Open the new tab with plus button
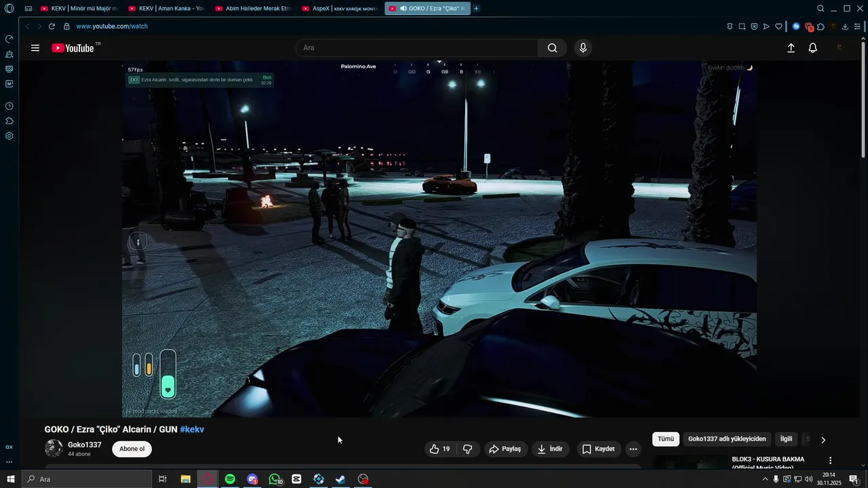The width and height of the screenshot is (868, 488). coord(476,9)
